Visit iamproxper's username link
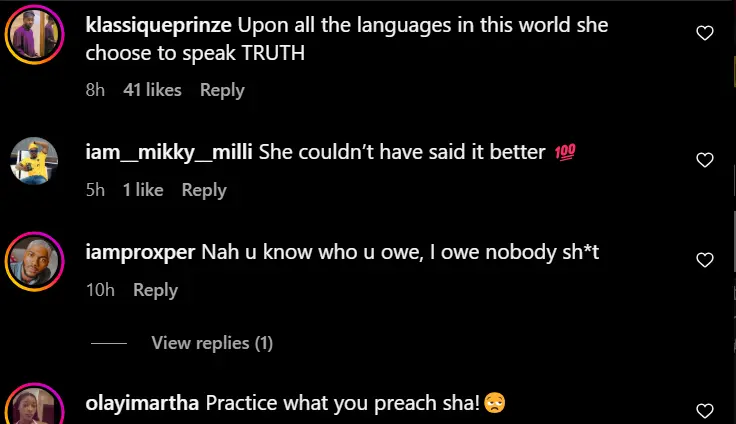The height and width of the screenshot is (424, 736). pyautogui.click(x=141, y=253)
